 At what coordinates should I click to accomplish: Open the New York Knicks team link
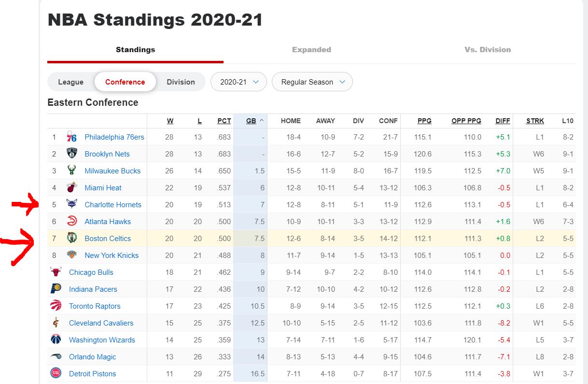[112, 256]
